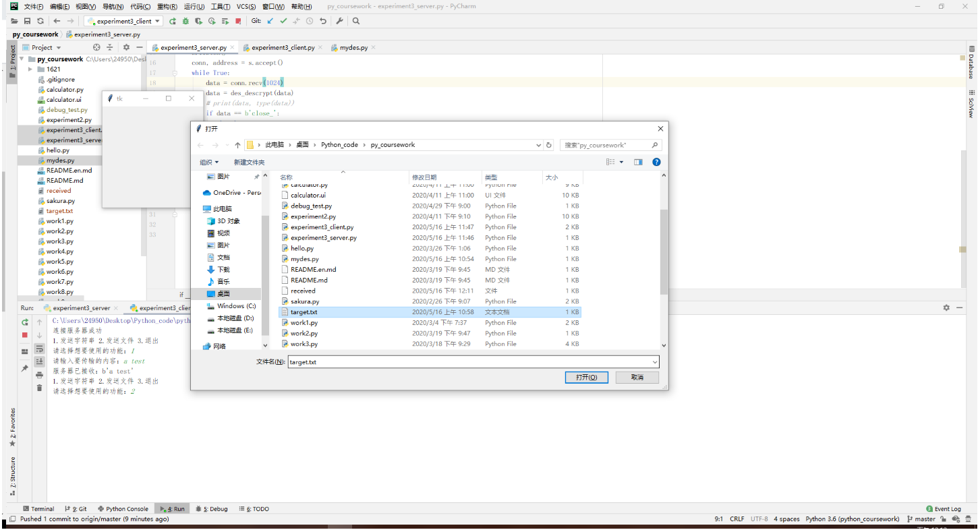Select Windows (C:) drive in sidebar
Viewport: 980px width, 530px height.
[231, 305]
